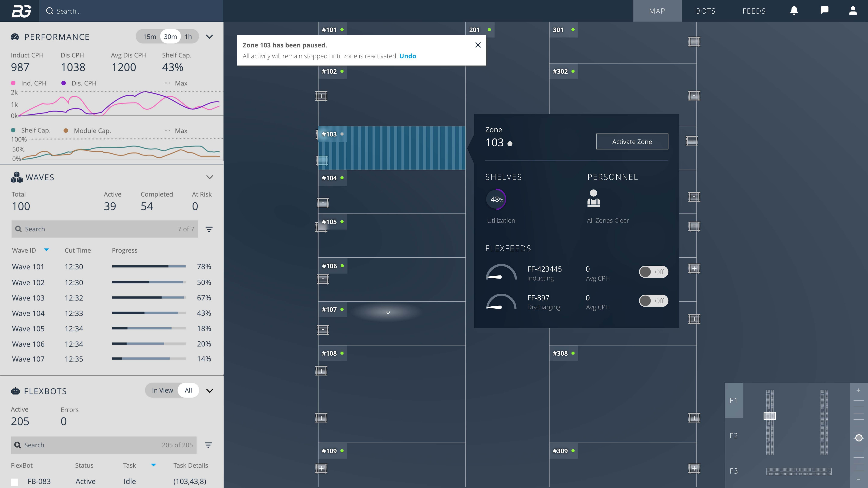Click the Performance panel gauge icon
This screenshot has height=488, width=868.
click(15, 36)
